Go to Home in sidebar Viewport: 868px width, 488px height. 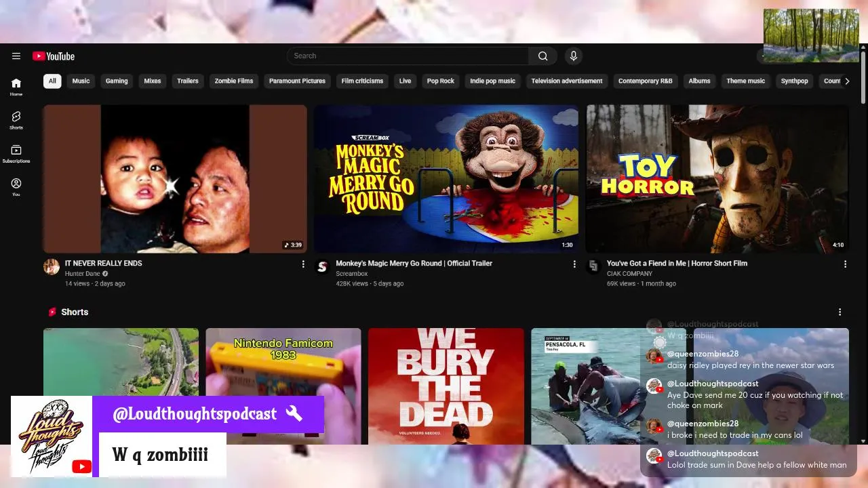pos(16,87)
